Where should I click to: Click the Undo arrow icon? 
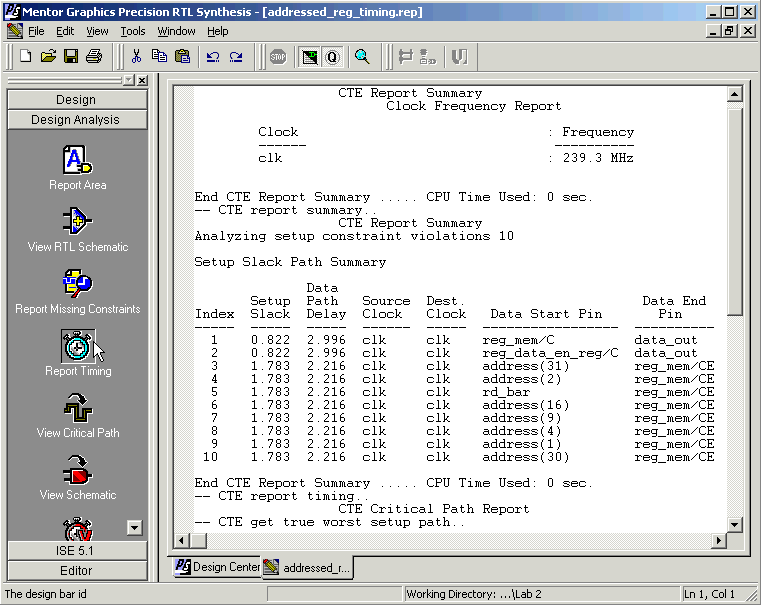pyautogui.click(x=213, y=57)
